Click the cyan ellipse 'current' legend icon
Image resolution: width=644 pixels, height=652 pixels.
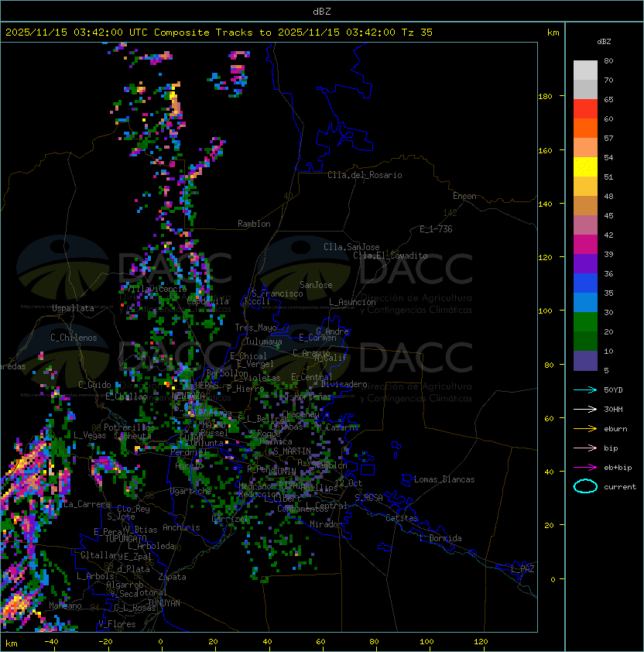tap(585, 486)
